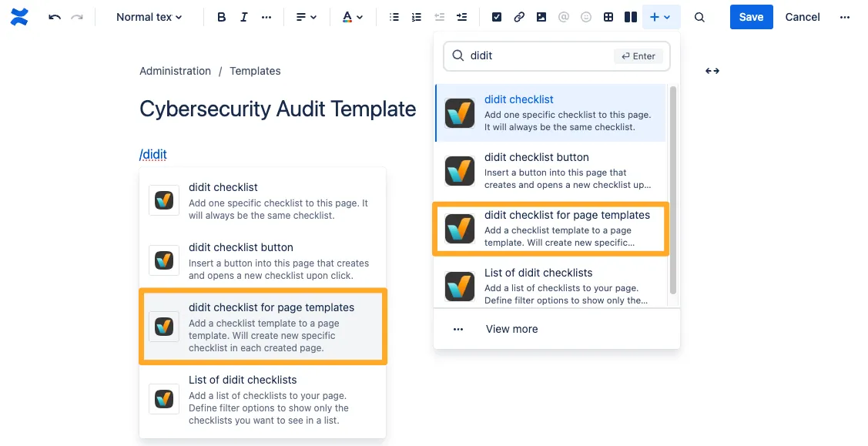Click the insert menu scrollbar
Viewport: 868px width, 446px height.
(673, 189)
